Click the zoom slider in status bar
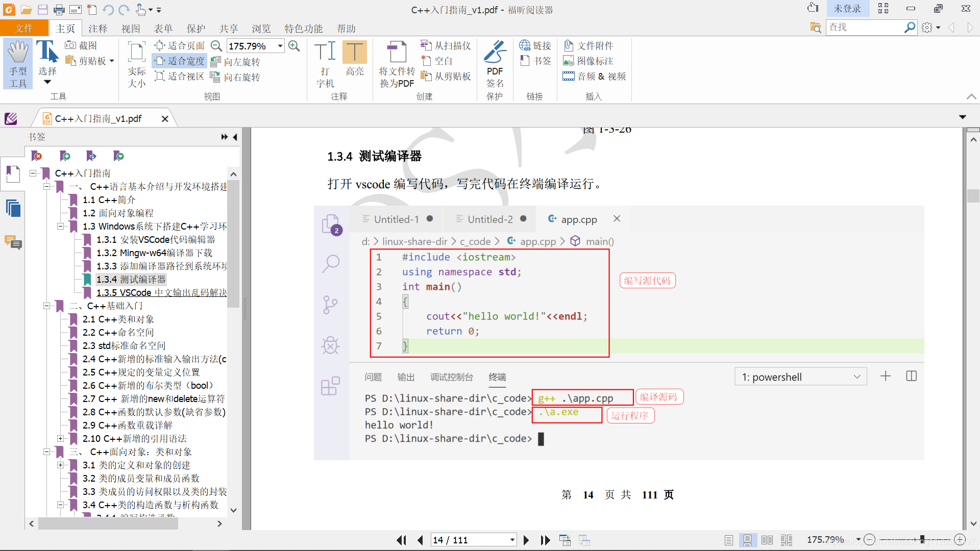980x551 pixels. 922,539
